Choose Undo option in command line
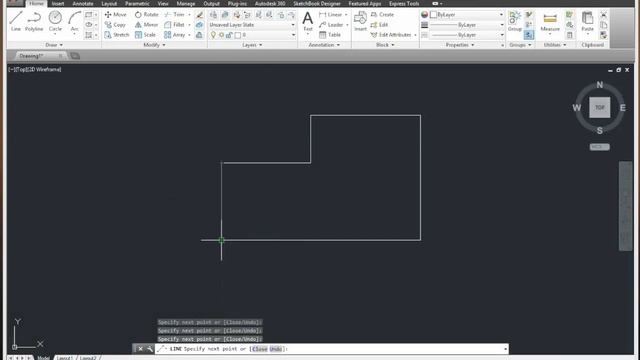640x360 pixels. (276, 349)
